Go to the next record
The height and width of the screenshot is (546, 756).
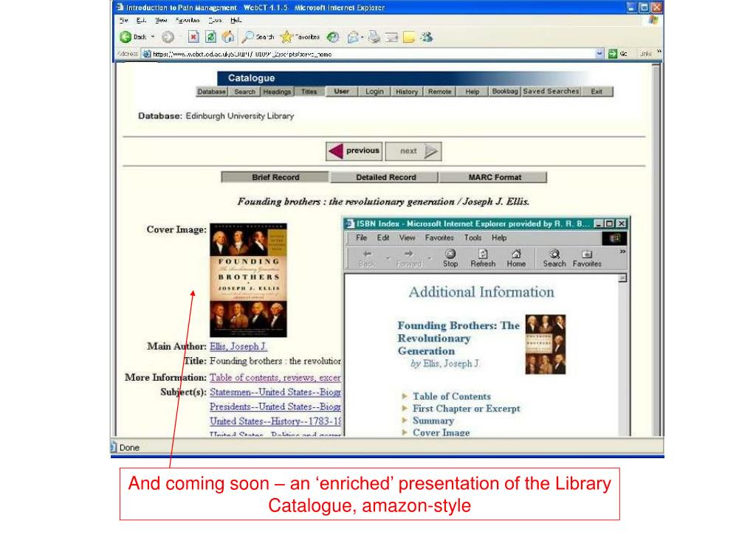[413, 151]
